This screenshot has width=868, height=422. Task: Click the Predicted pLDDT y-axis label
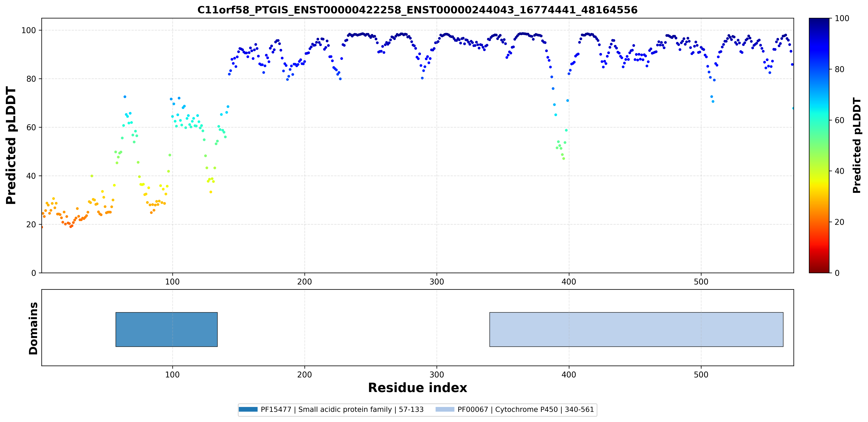[x=11, y=145]
